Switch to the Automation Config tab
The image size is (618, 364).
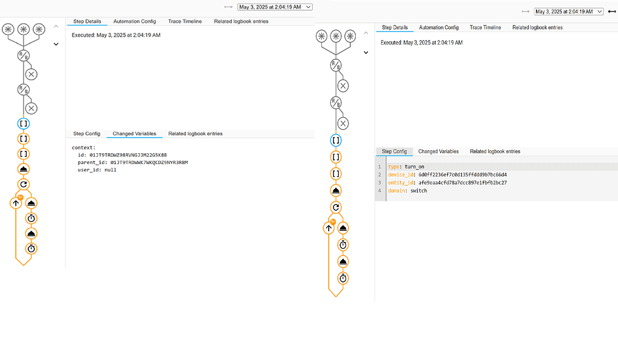pyautogui.click(x=134, y=21)
